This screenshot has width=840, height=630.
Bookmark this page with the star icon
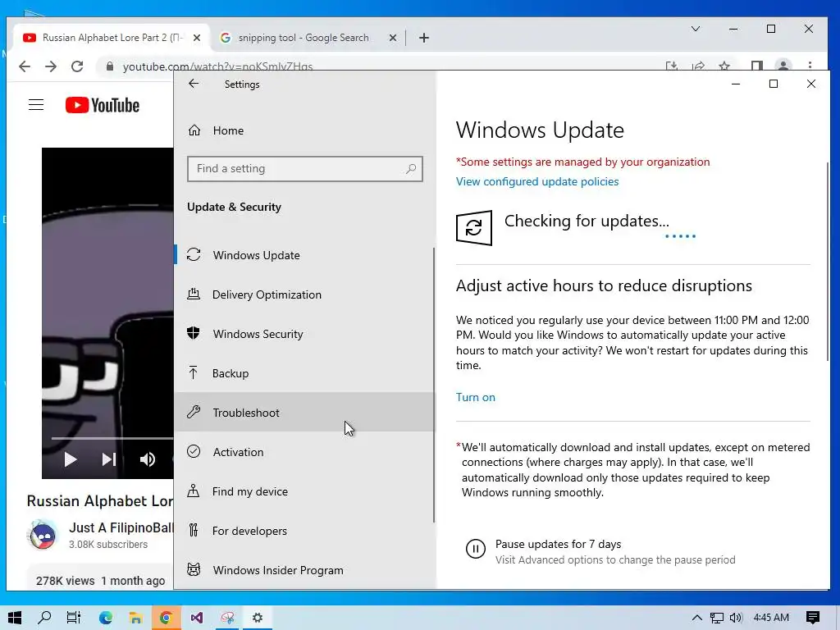(x=724, y=66)
